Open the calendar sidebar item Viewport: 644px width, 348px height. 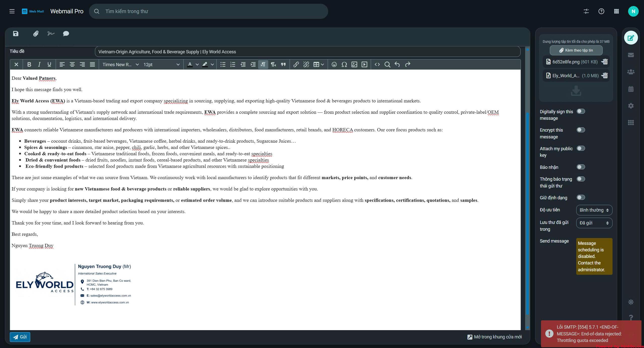(x=631, y=89)
